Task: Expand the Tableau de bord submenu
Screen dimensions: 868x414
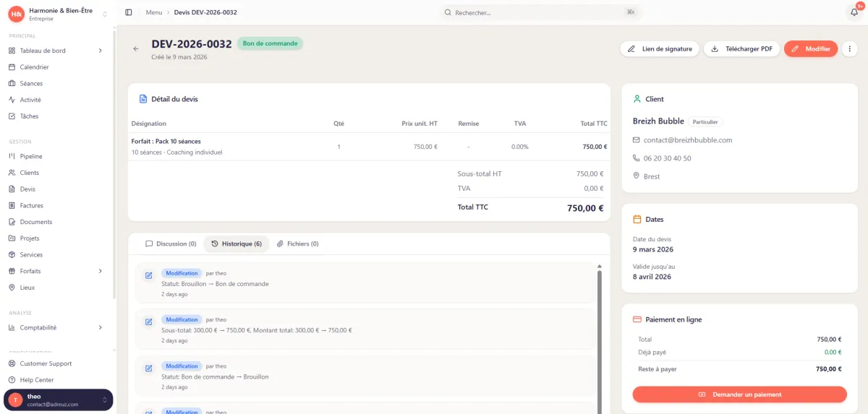Action: [x=100, y=51]
